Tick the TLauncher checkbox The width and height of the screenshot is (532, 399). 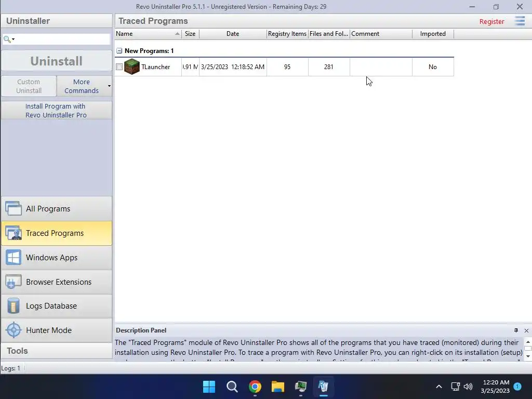click(x=119, y=67)
